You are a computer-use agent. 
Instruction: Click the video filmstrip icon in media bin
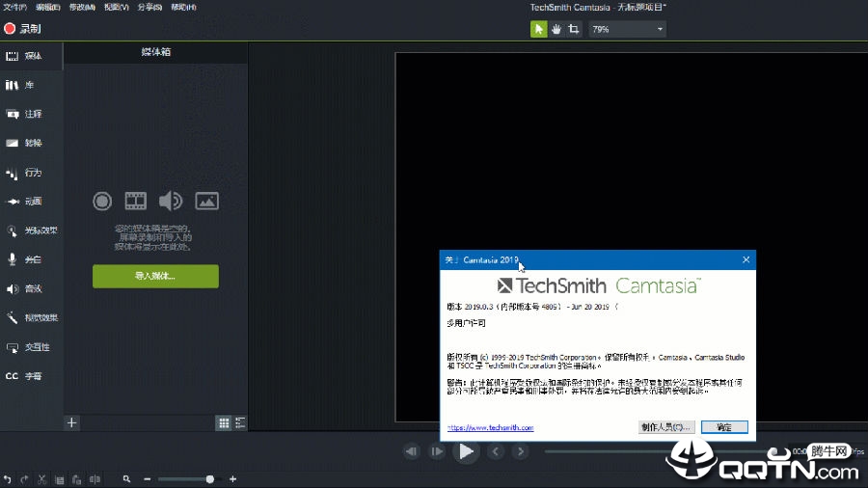[136, 201]
